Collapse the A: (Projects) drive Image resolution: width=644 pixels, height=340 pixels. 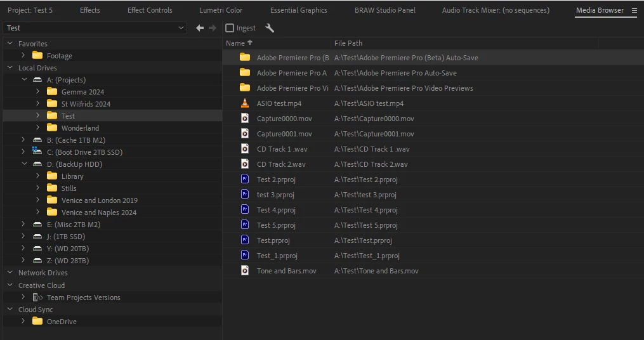coord(24,80)
